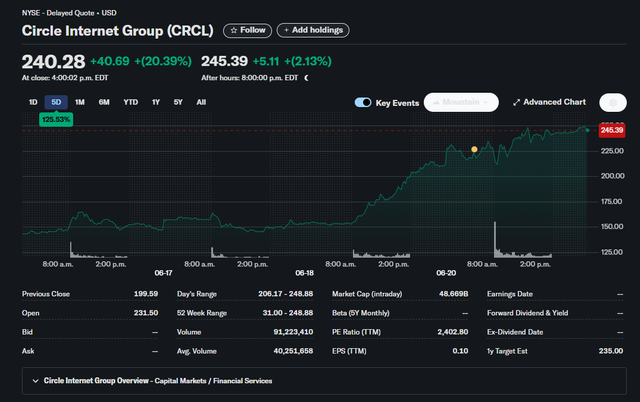Click Market Cap value 48.669B

(453, 294)
